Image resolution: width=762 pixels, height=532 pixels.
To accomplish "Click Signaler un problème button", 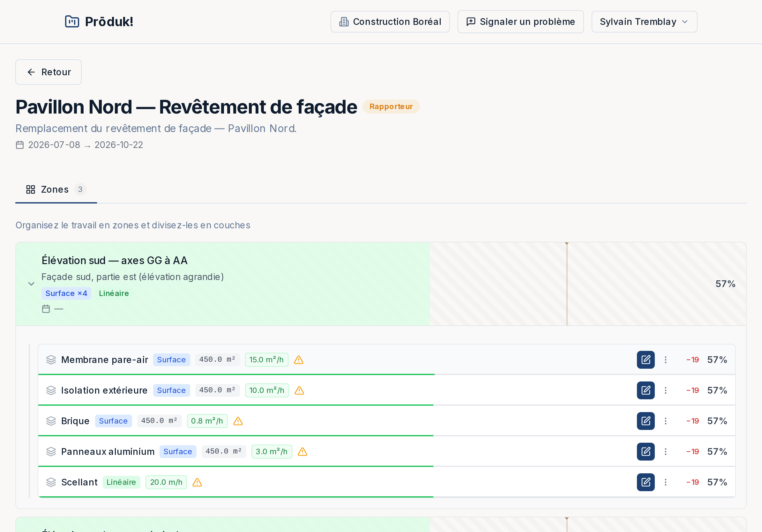I will click(520, 22).
